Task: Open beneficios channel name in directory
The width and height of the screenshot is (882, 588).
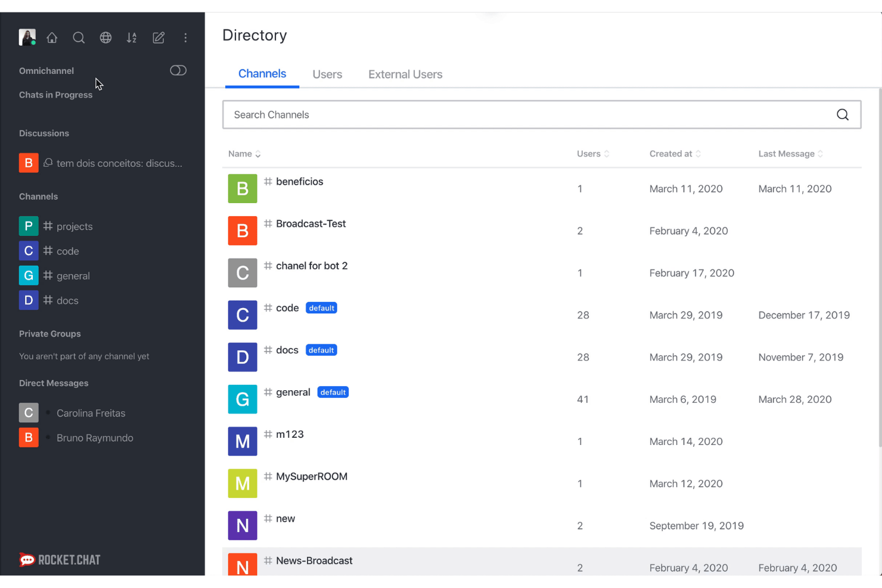Action: pyautogui.click(x=299, y=182)
